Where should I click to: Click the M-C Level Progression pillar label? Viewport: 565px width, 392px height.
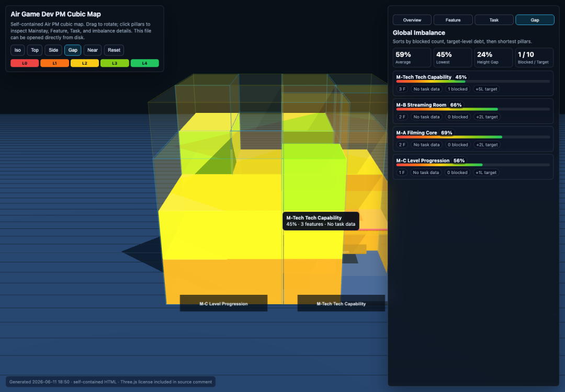(x=223, y=304)
